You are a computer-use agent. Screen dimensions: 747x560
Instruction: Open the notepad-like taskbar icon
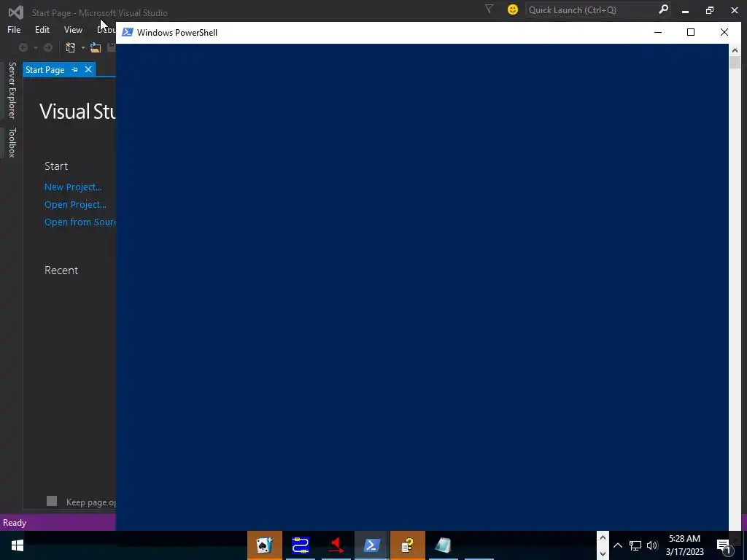[x=443, y=545]
